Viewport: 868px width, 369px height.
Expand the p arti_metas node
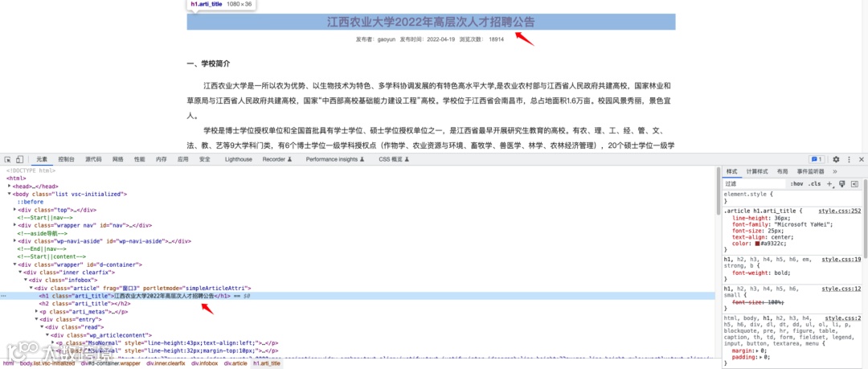[37, 311]
